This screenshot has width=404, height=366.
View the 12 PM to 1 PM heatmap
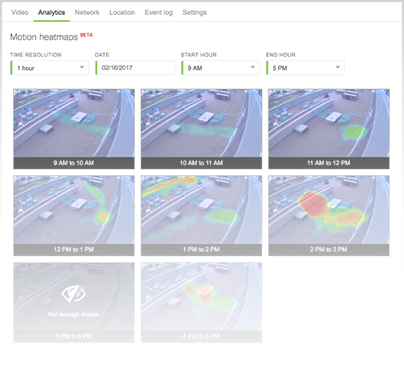(x=74, y=216)
